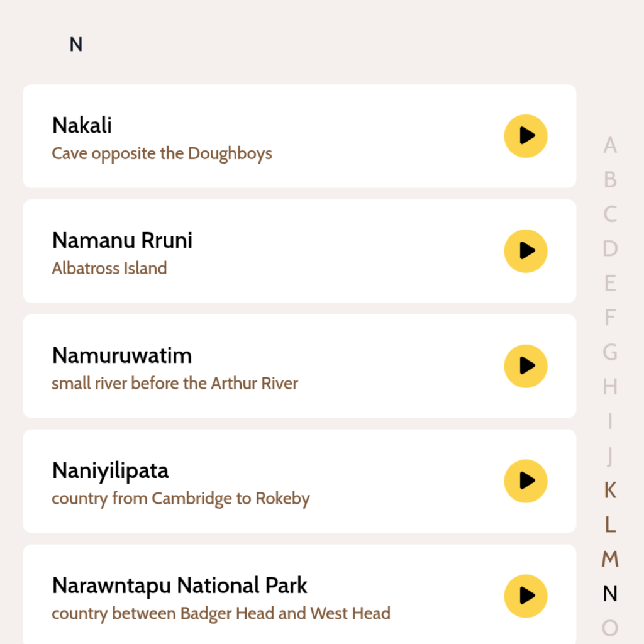Select letter M in alphabet index
Image resolution: width=644 pixels, height=644 pixels.
click(609, 558)
